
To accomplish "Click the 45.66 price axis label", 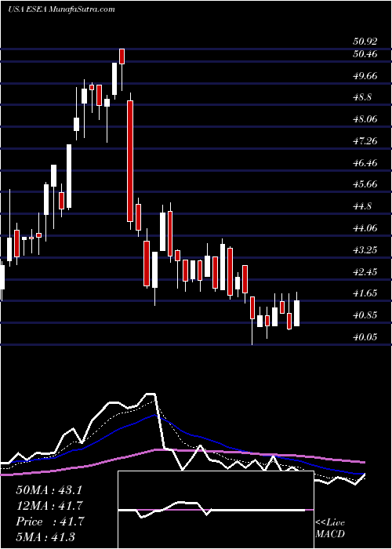I will coord(365,184).
